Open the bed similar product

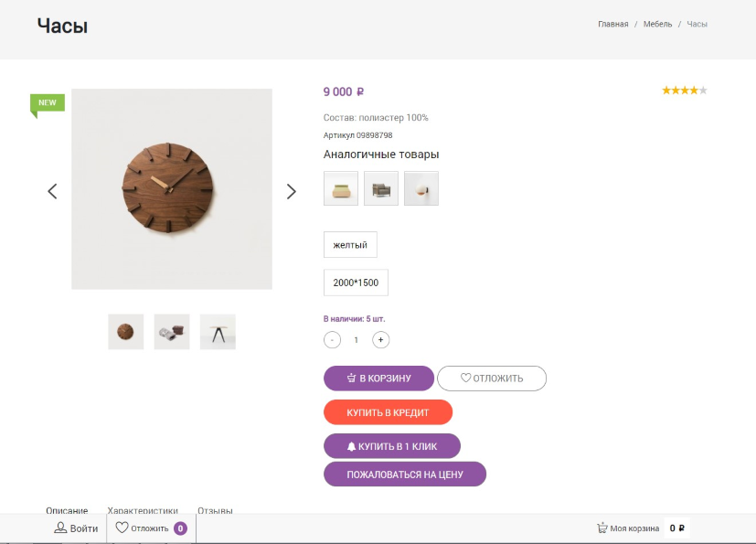coord(341,188)
